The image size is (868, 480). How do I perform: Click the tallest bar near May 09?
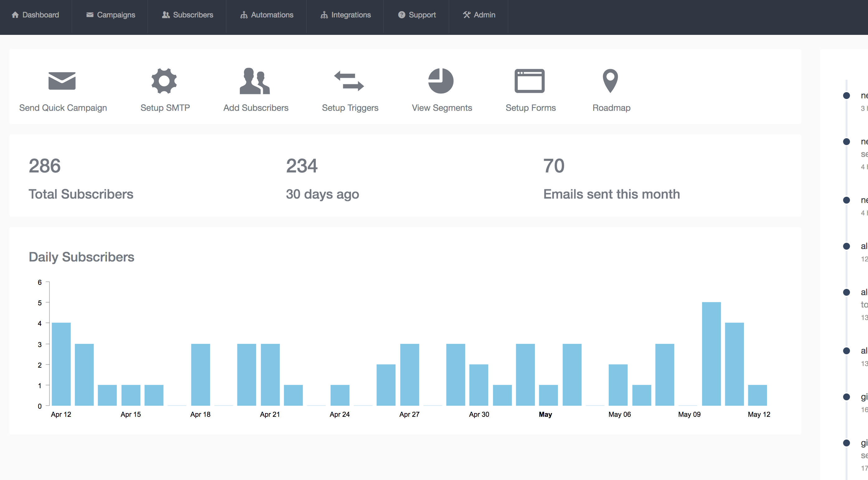pyautogui.click(x=711, y=354)
